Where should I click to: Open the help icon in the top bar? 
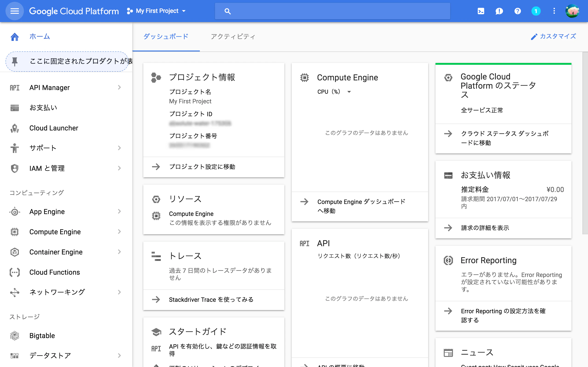[x=518, y=11]
